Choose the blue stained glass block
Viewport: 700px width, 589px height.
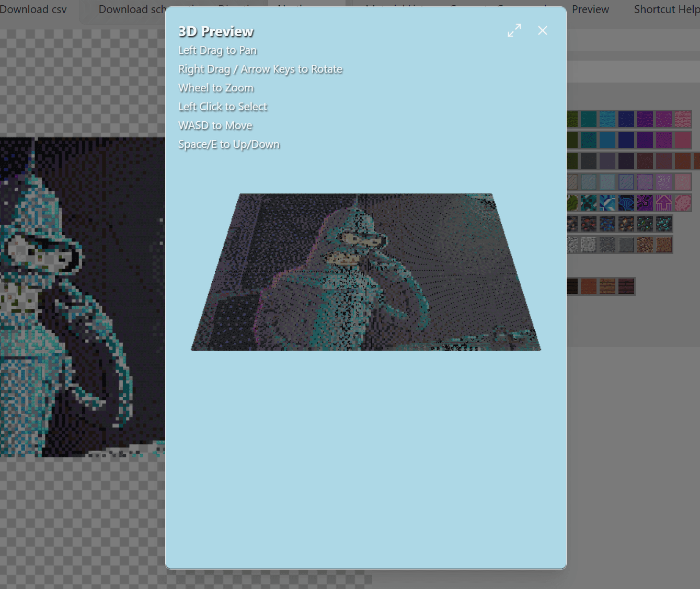point(626,182)
